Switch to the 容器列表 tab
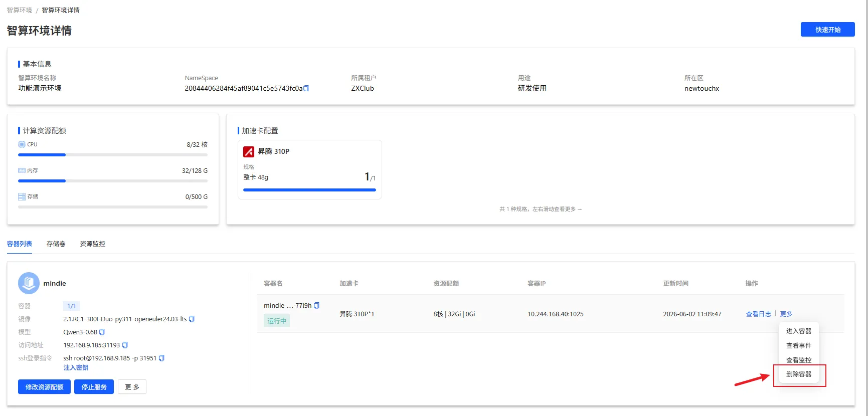Screen dimensions: 868x416 click(20, 244)
